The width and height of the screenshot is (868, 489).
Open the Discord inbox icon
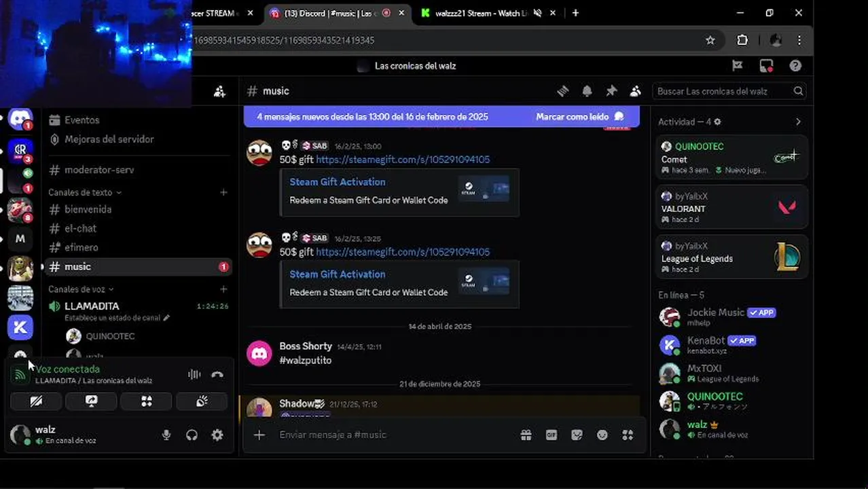[766, 66]
